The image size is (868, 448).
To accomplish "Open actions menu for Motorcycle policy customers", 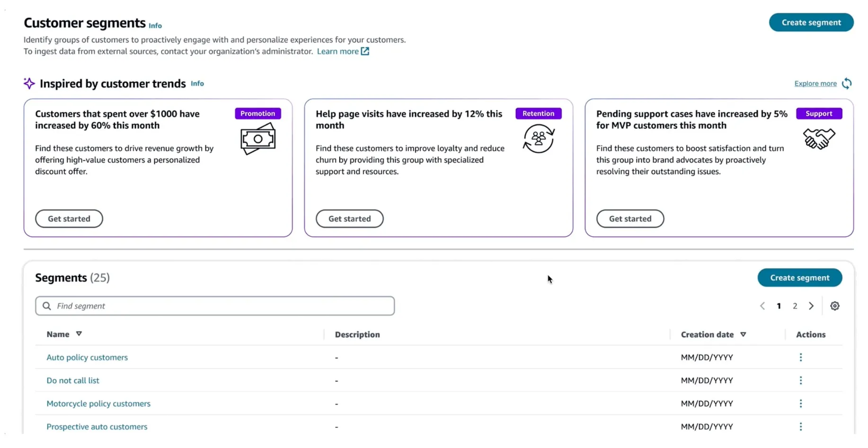I will [x=801, y=403].
